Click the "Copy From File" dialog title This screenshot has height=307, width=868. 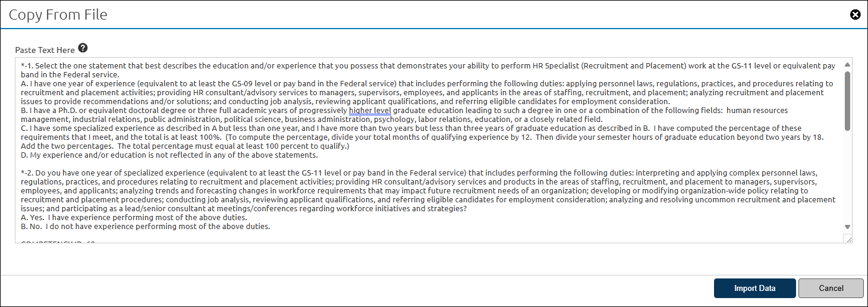click(58, 15)
